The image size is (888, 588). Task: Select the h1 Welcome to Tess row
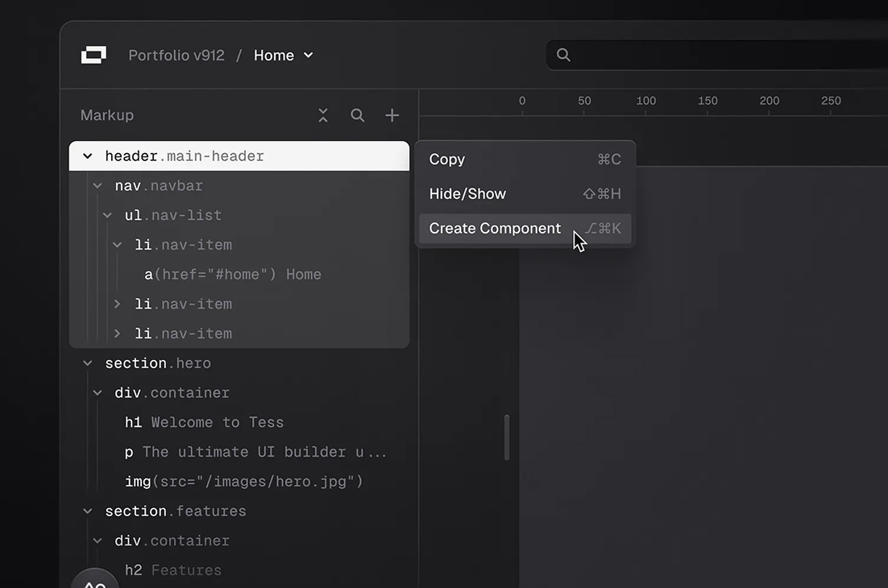coord(239,422)
